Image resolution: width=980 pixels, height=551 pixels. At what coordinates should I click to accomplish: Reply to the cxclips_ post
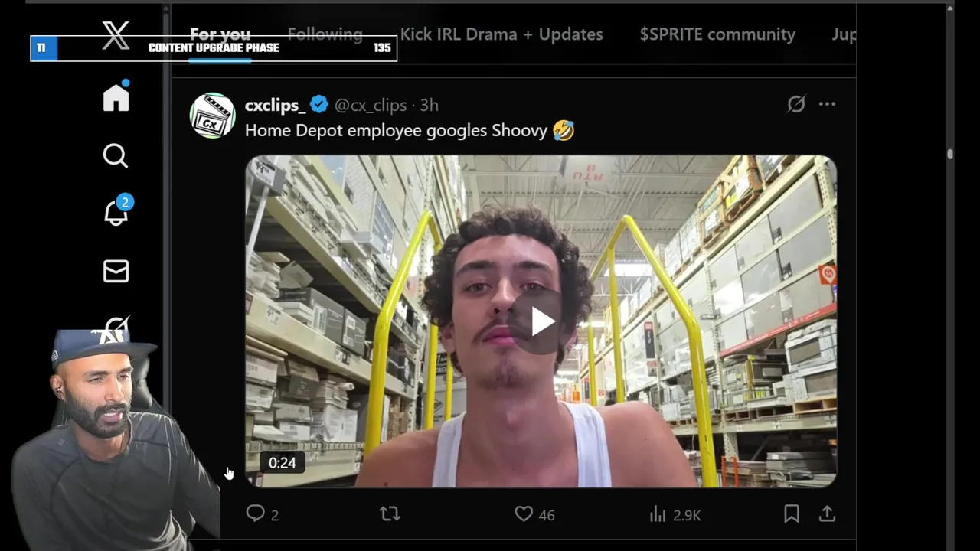[x=262, y=514]
